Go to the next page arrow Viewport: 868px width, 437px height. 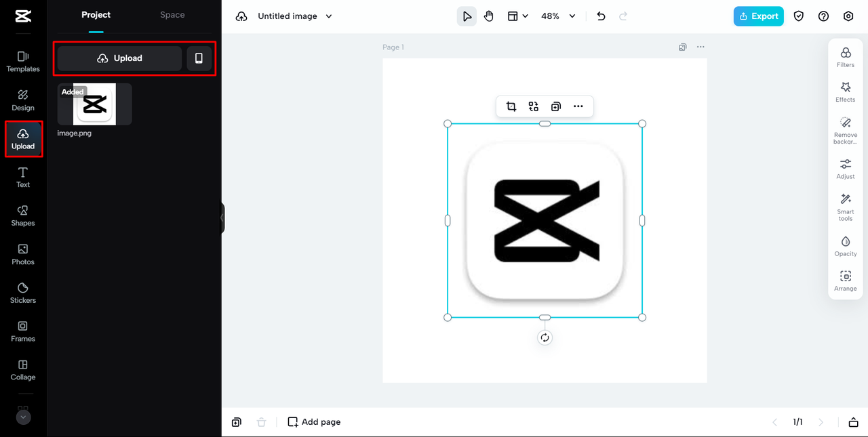click(x=821, y=422)
